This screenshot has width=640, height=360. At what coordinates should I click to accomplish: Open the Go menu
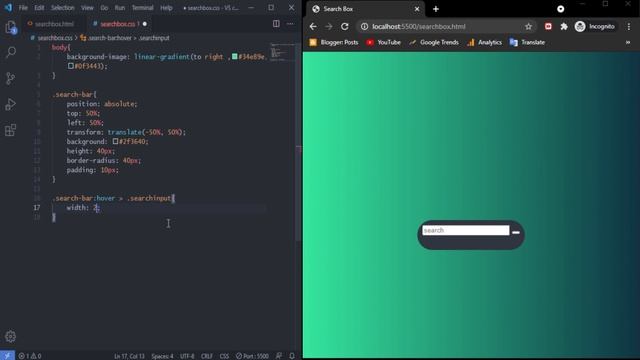coord(104,8)
